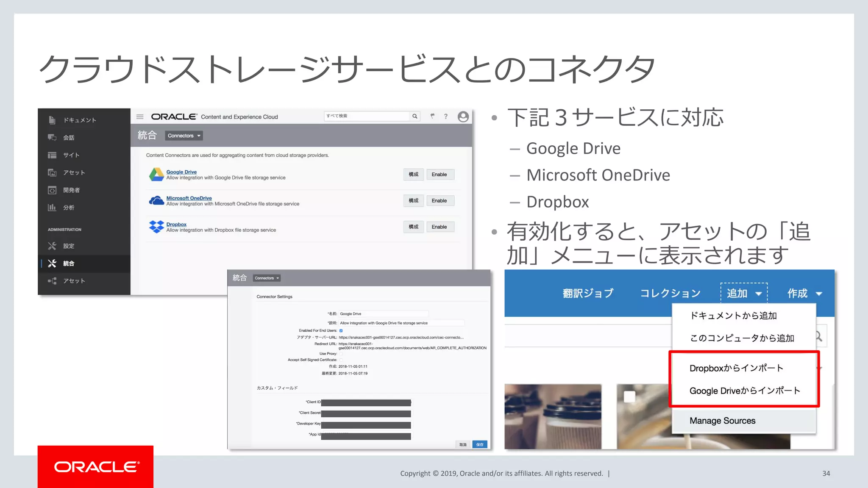The height and width of the screenshot is (488, 868).
Task: Focus the Client Secret field
Action: tap(366, 414)
